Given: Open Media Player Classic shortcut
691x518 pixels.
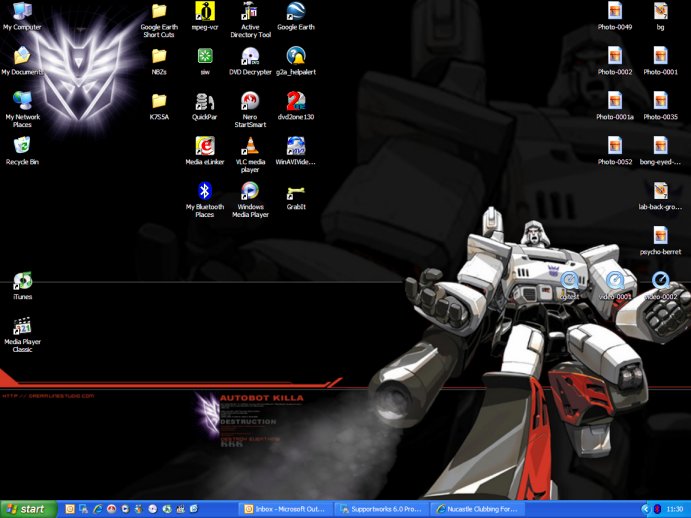Looking at the screenshot, I should pyautogui.click(x=22, y=326).
